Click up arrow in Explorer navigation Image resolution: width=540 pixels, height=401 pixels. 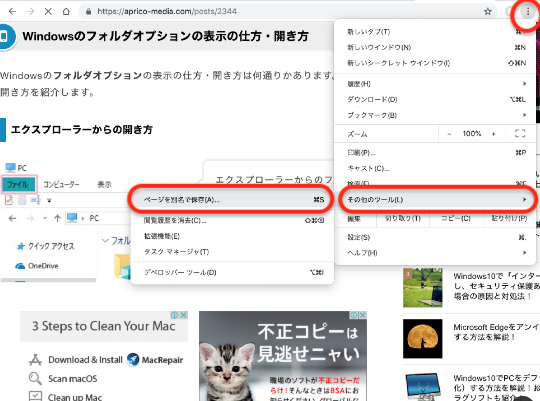pyautogui.click(x=57, y=218)
